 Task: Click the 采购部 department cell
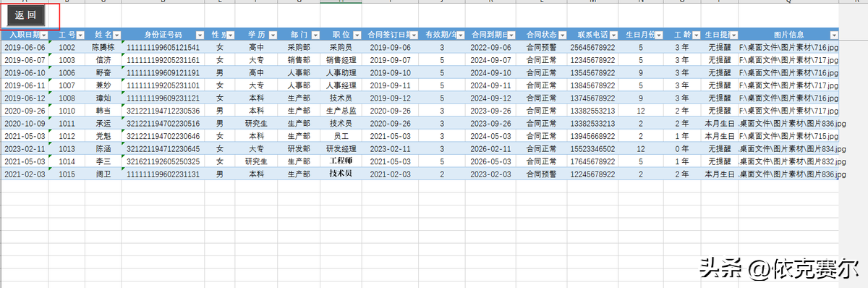click(299, 47)
